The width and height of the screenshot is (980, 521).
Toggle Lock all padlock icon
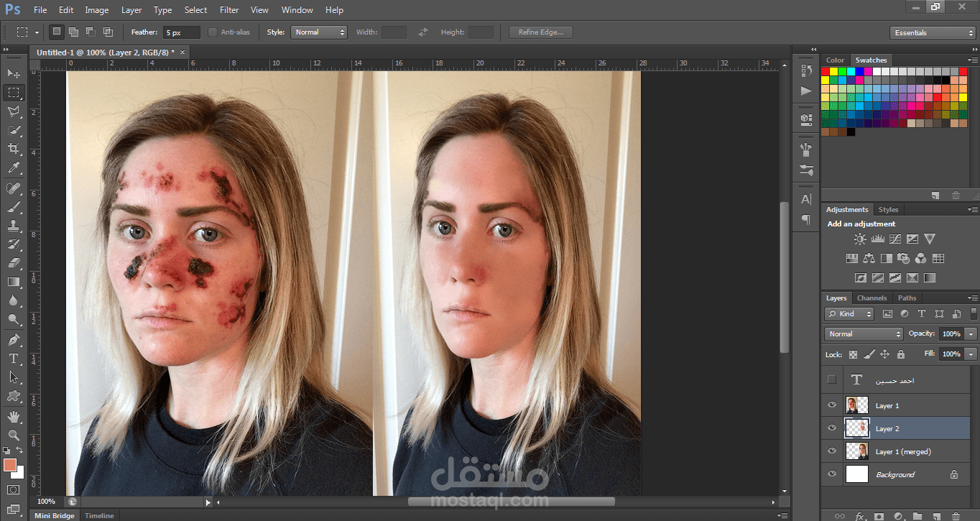901,354
